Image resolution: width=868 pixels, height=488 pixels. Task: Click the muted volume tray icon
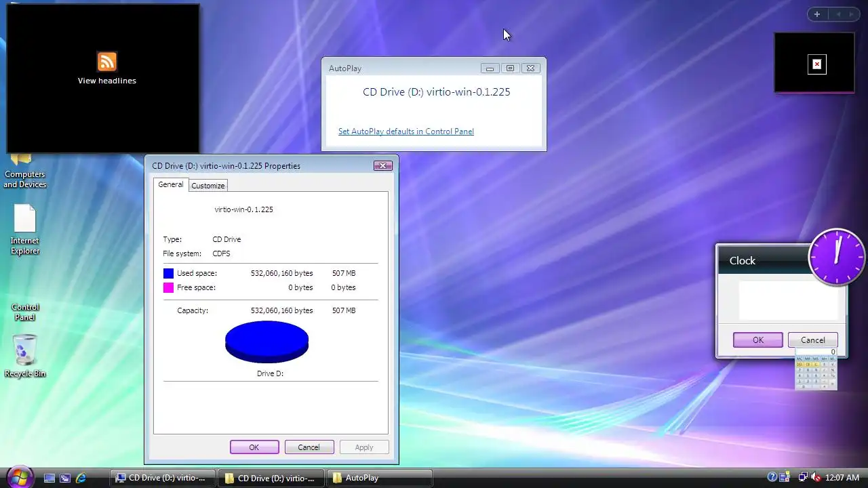[815, 477]
